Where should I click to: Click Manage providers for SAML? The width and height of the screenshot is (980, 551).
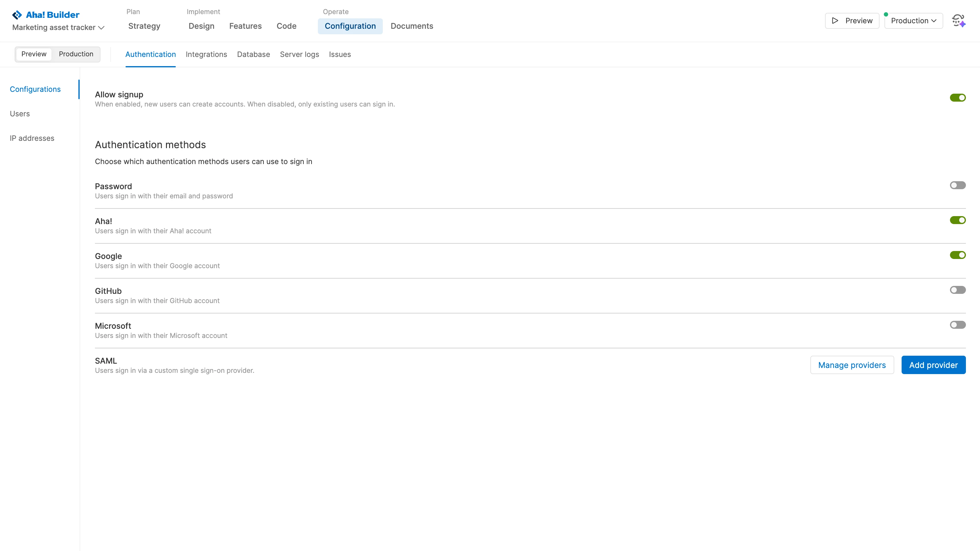click(852, 365)
